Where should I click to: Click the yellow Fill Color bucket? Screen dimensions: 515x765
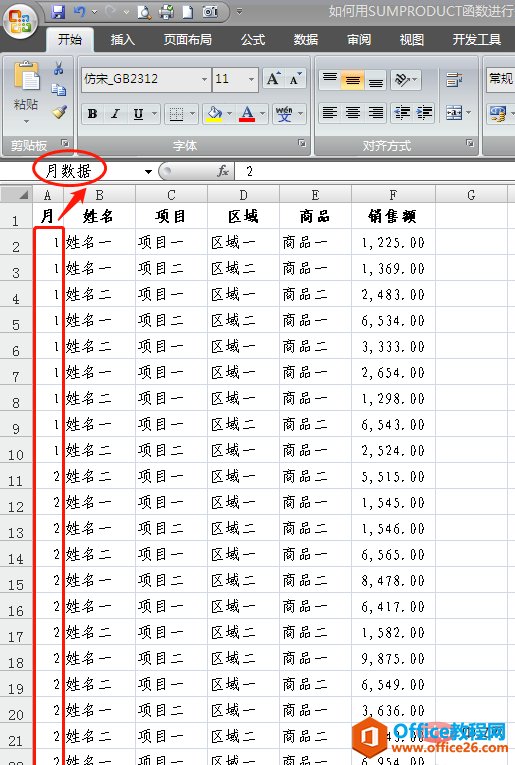coord(215,114)
